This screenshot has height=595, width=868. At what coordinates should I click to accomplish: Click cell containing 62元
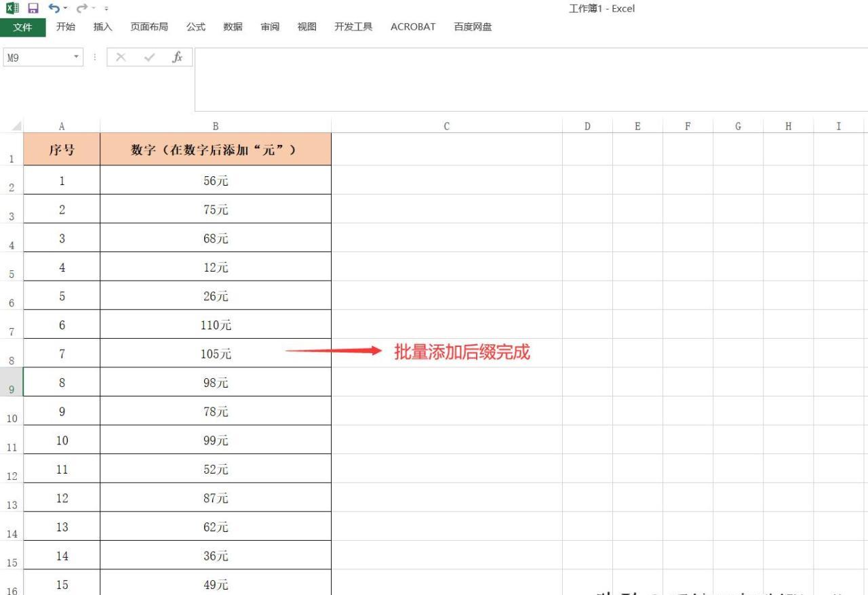(x=216, y=527)
